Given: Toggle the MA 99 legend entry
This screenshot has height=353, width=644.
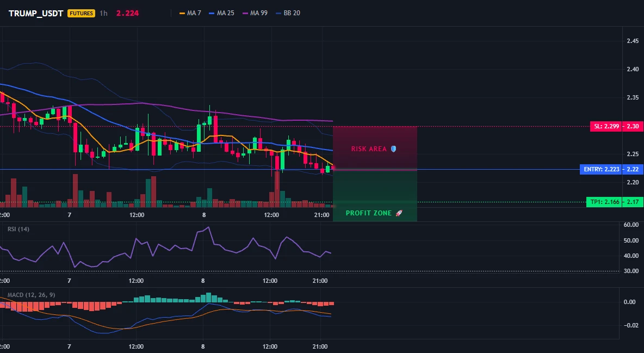Looking at the screenshot, I should coord(255,13).
